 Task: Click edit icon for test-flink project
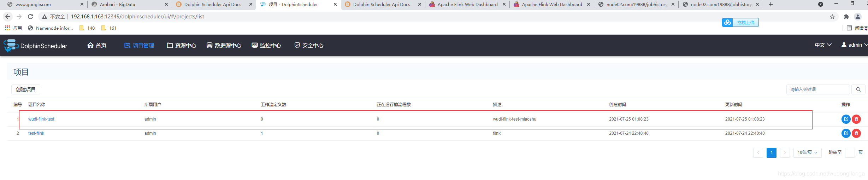(846, 133)
